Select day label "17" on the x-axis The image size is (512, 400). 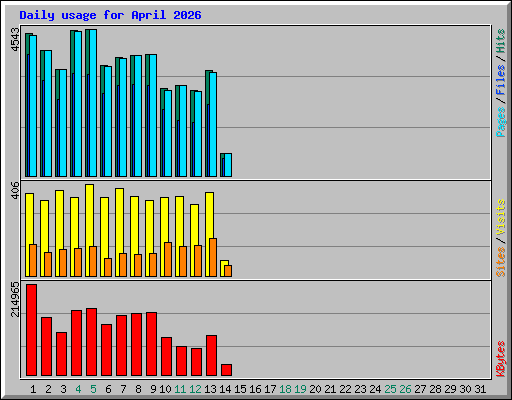click(270, 389)
